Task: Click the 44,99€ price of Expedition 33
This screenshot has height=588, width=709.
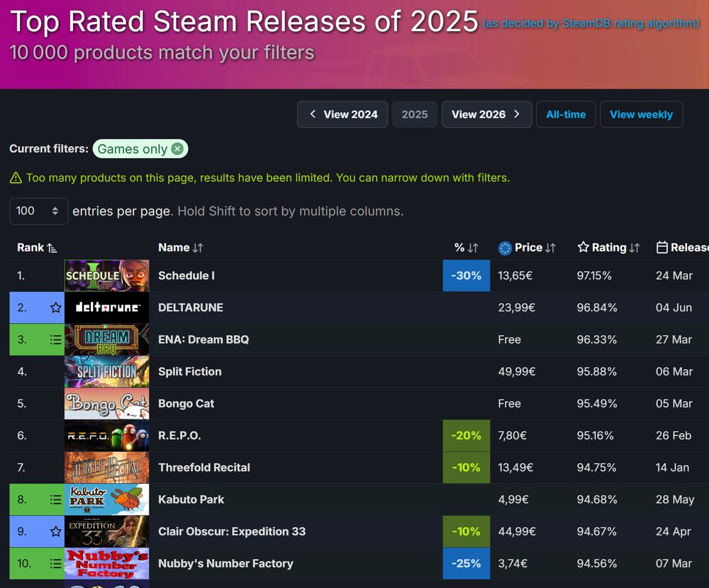Action: [x=517, y=531]
